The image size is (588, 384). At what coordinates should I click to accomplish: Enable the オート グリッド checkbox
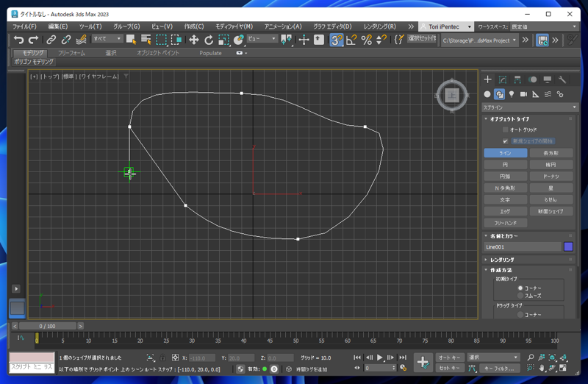(505, 129)
